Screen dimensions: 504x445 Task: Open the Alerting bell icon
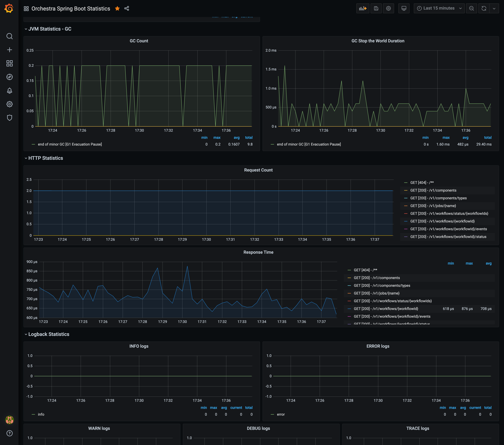point(9,91)
